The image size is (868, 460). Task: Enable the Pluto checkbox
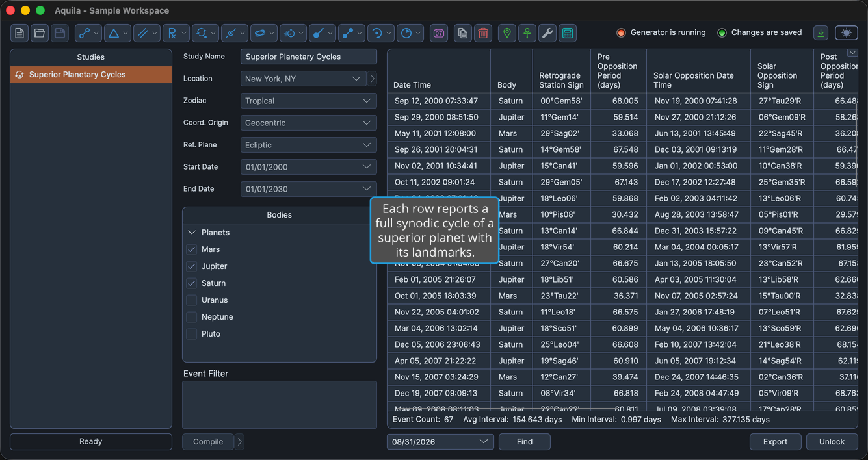click(192, 334)
